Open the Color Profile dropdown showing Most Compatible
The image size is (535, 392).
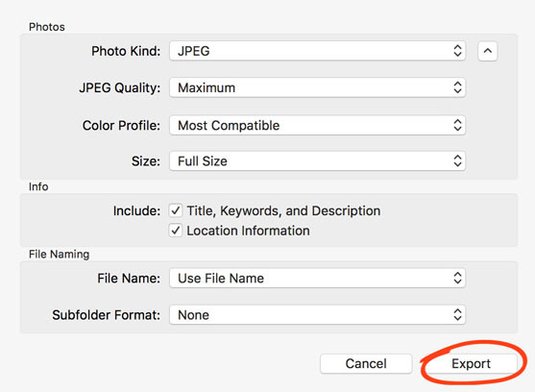click(x=317, y=125)
